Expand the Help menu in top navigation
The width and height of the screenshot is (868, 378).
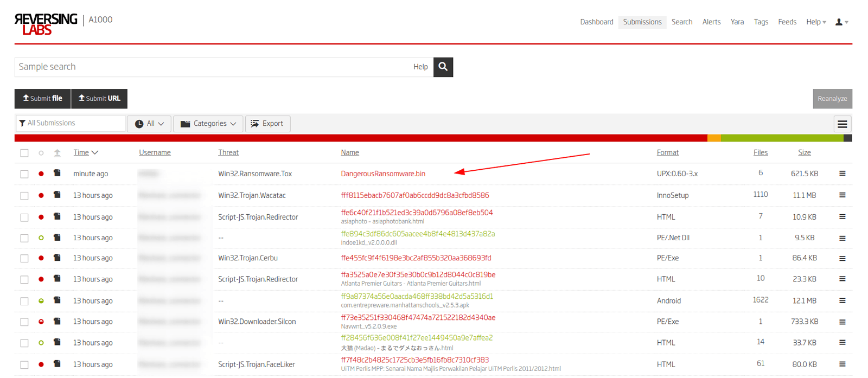(815, 22)
